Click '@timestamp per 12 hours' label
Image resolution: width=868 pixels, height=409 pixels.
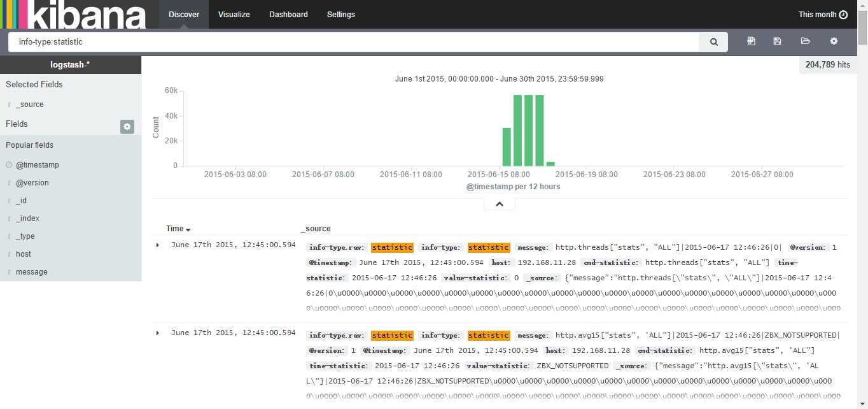point(513,187)
